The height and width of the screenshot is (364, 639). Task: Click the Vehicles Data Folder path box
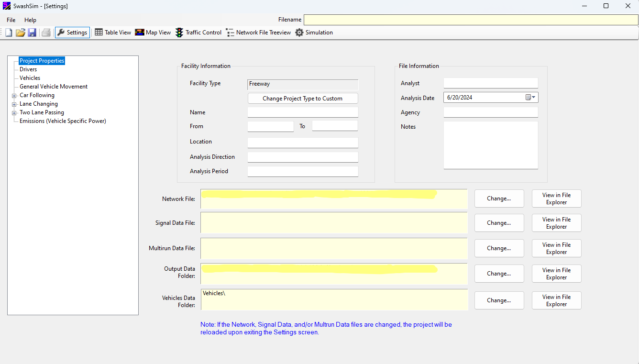tap(334, 300)
